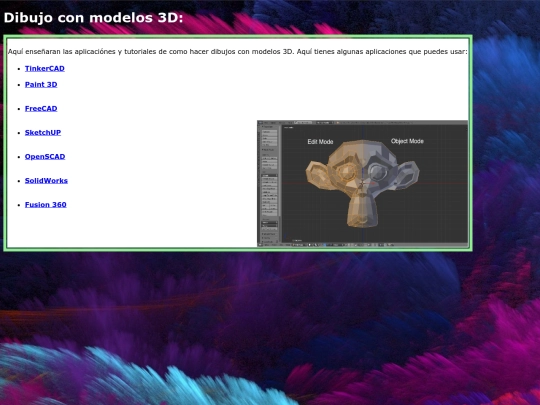Click the Blender monkey model image

coord(363,184)
